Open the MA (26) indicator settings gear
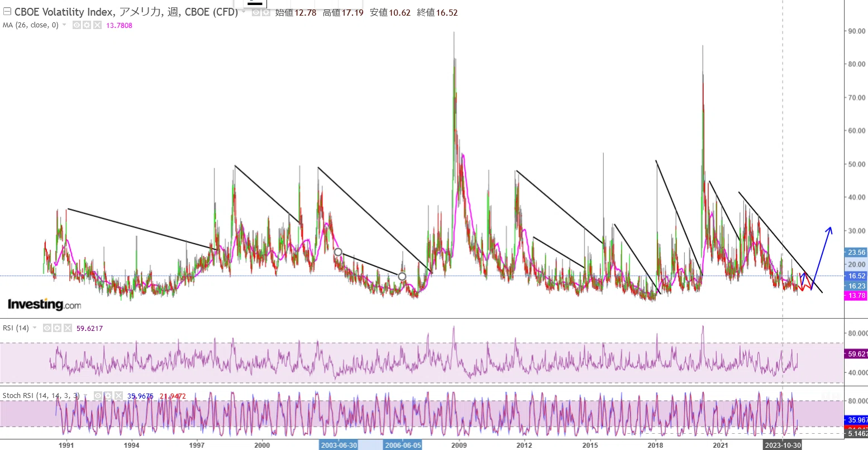This screenshot has width=868, height=450. click(x=87, y=25)
